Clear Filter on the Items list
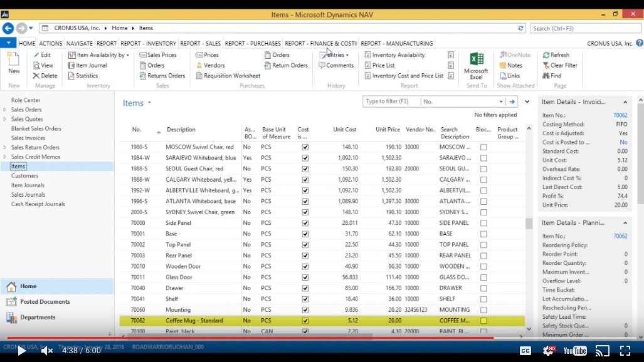 tap(560, 65)
